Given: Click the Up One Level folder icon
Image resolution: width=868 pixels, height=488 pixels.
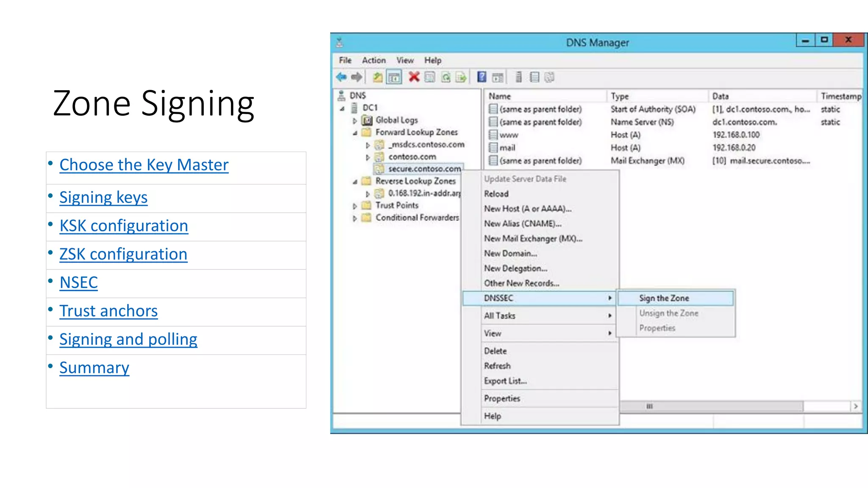Looking at the screenshot, I should 377,77.
